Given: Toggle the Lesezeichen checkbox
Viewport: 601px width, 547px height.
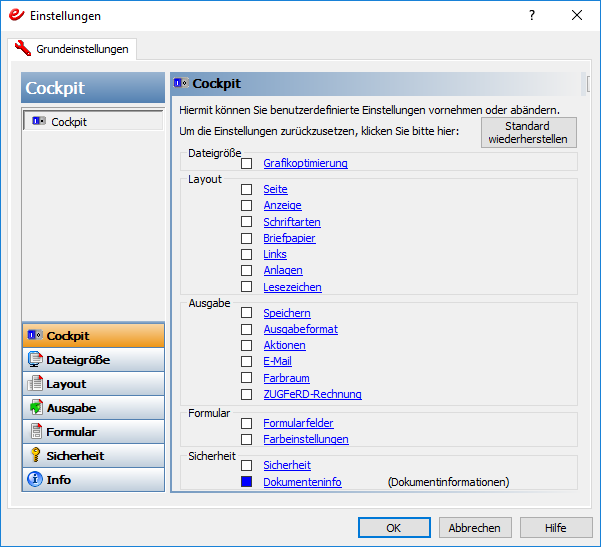Looking at the screenshot, I should [246, 287].
